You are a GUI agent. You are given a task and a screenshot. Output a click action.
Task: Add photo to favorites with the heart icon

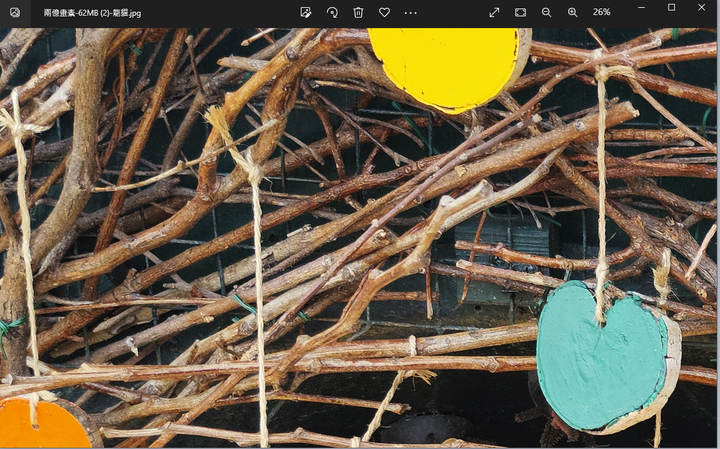coord(384,12)
